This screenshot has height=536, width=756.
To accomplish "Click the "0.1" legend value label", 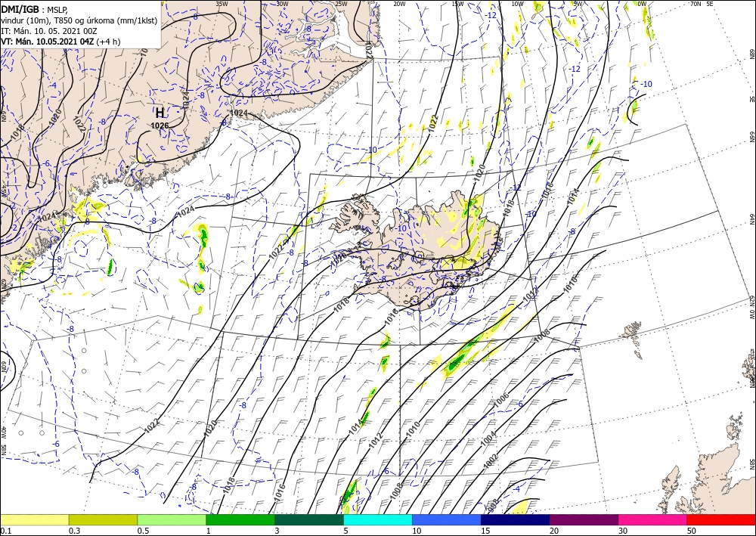I will 5,531.
